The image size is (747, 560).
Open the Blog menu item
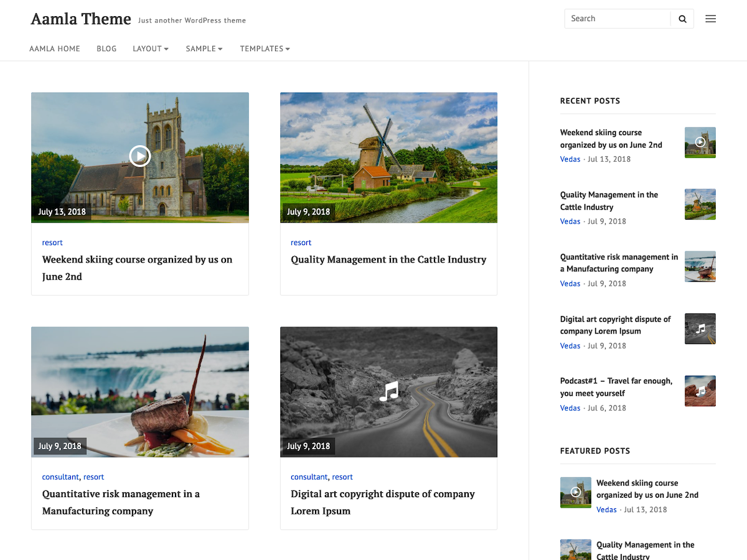[106, 49]
